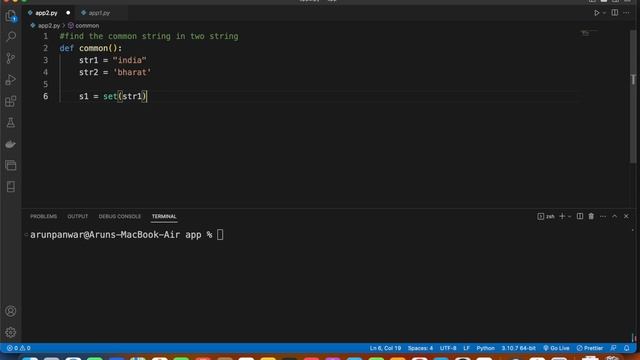Viewport: 640px width, 360px height.
Task: Run the Python file with play button
Action: coord(596,13)
